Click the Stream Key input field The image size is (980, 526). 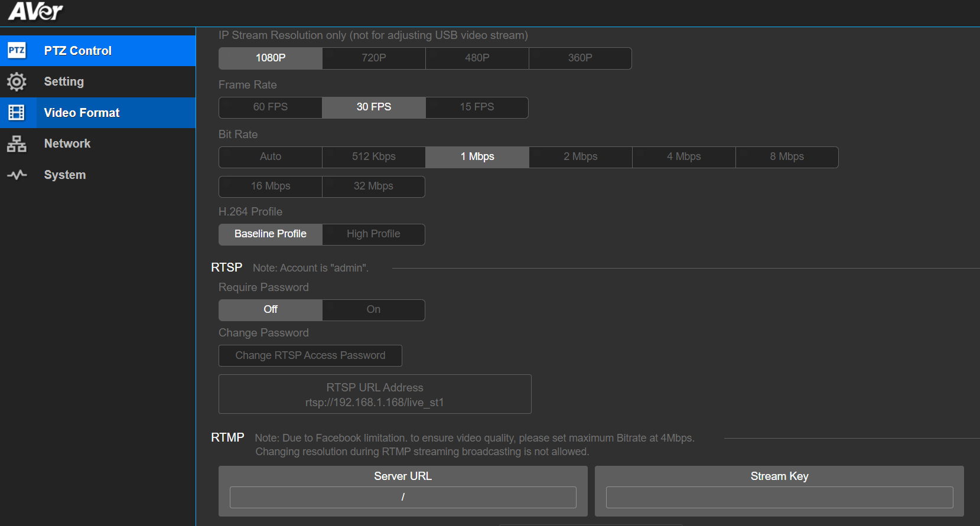[x=779, y=497]
